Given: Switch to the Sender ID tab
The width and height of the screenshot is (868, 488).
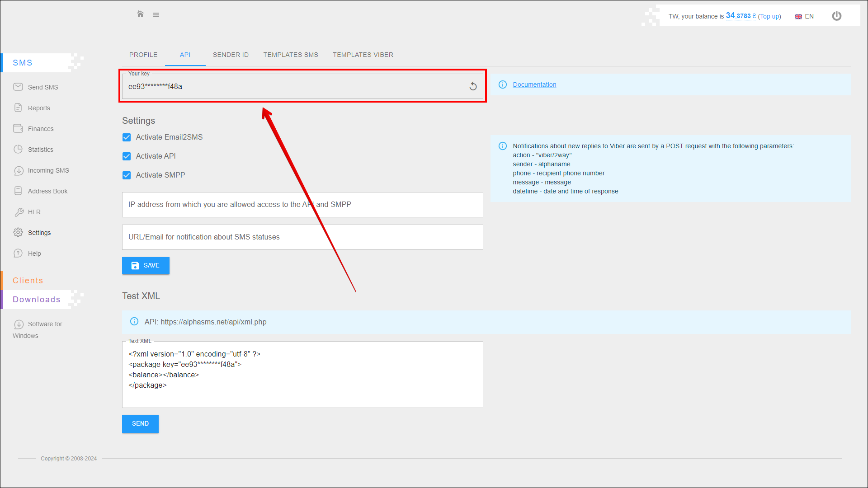Looking at the screenshot, I should 231,55.
